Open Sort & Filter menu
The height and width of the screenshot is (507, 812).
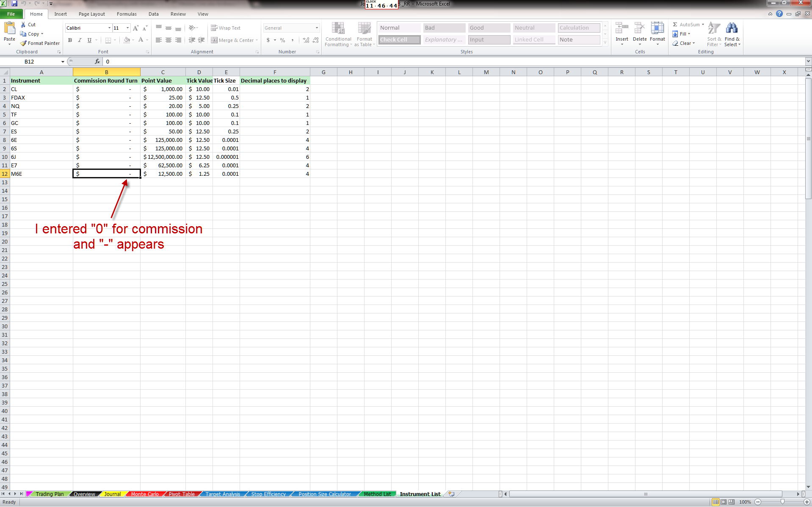[714, 35]
